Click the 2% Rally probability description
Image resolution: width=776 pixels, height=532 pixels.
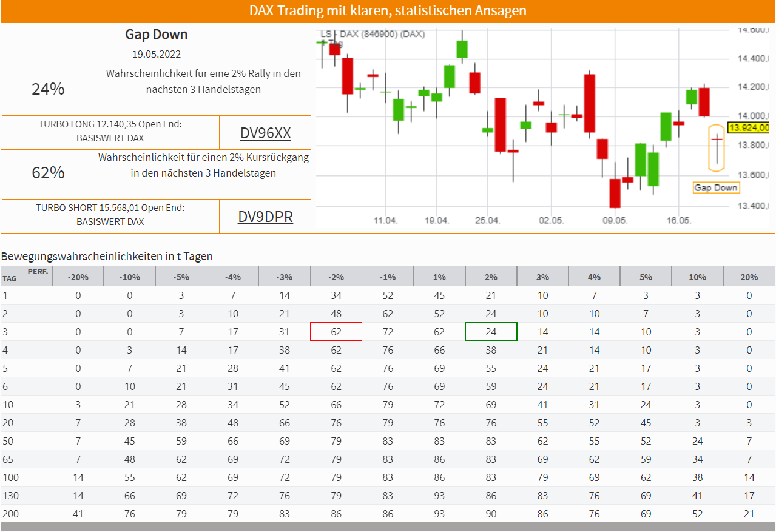click(203, 81)
